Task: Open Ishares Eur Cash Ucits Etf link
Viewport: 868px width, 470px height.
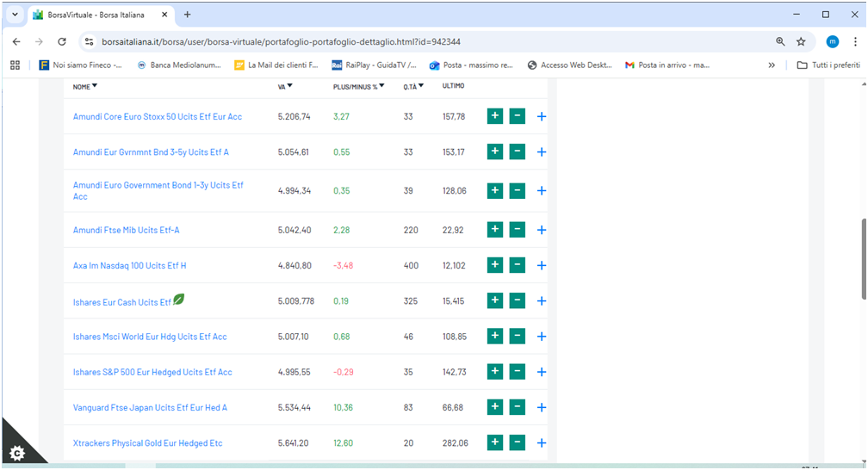Action: click(x=121, y=302)
